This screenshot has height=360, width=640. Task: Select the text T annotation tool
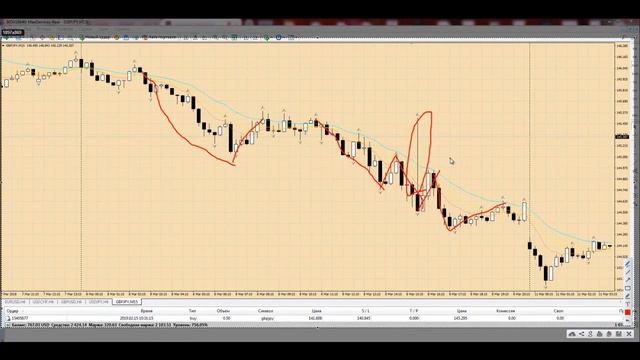[x=627, y=304]
